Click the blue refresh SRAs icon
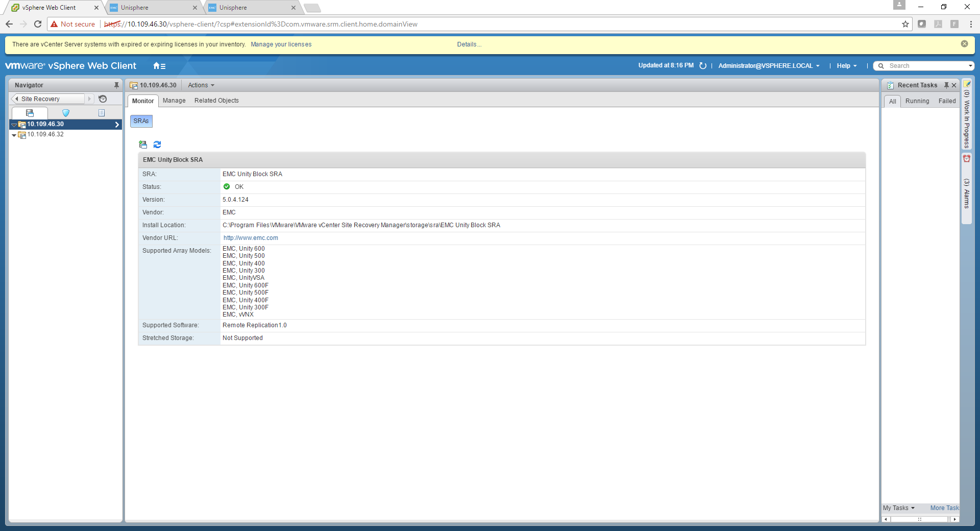 point(157,145)
